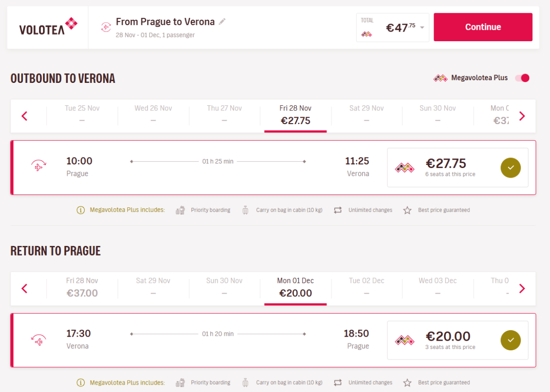Image resolution: width=550 pixels, height=392 pixels.
Task: Show later outbound dates with right arrow
Action: click(522, 116)
